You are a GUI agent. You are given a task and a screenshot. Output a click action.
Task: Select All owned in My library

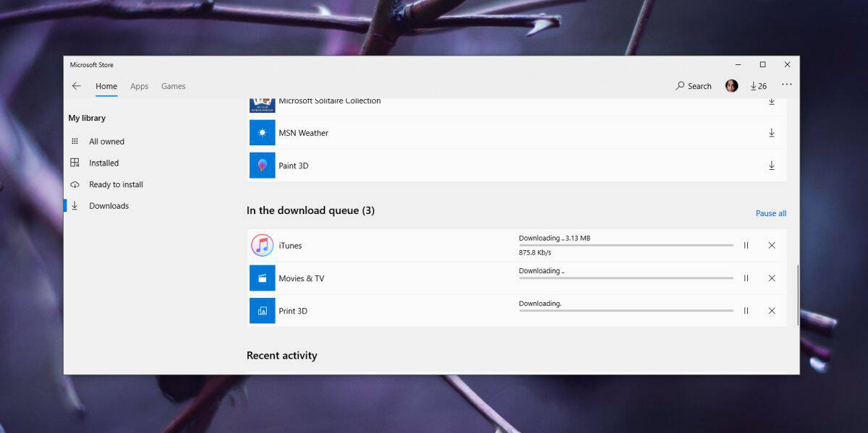coord(106,142)
